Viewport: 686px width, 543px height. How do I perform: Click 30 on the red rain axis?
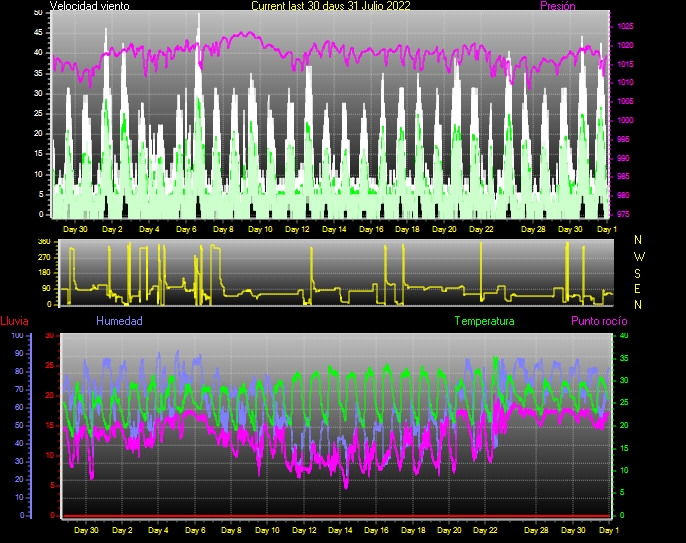tap(49, 336)
